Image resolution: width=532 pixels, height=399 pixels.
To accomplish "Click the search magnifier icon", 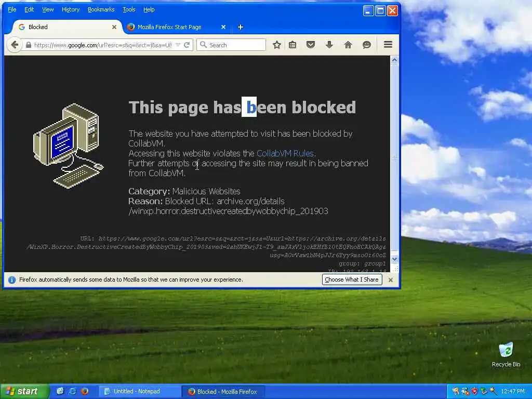I will click(203, 45).
